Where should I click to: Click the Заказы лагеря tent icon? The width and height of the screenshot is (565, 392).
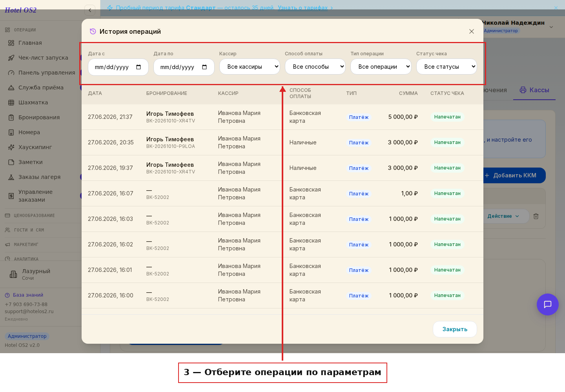[x=11, y=177]
